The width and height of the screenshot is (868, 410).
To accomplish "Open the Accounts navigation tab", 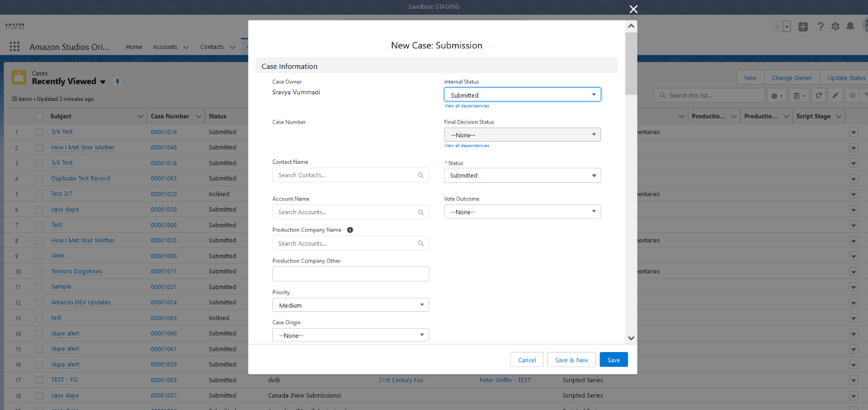I will (165, 47).
